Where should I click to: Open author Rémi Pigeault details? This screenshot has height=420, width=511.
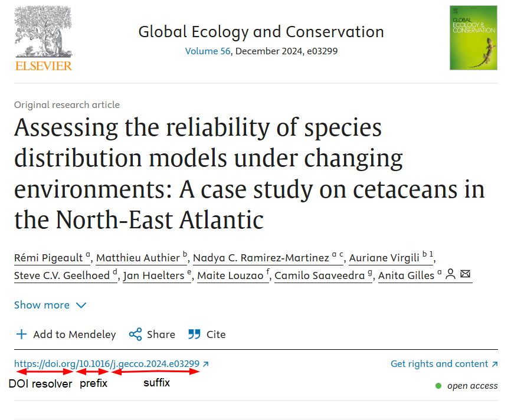49,258
